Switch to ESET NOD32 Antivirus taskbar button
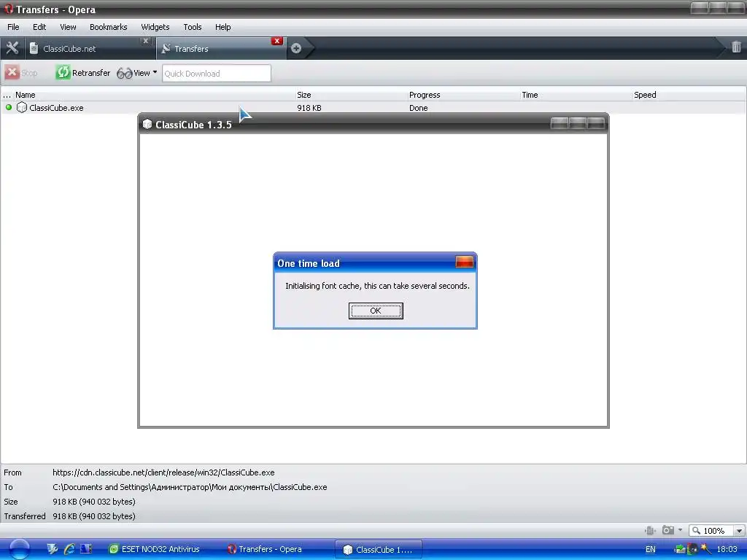The height and width of the screenshot is (560, 747). pyautogui.click(x=155, y=549)
